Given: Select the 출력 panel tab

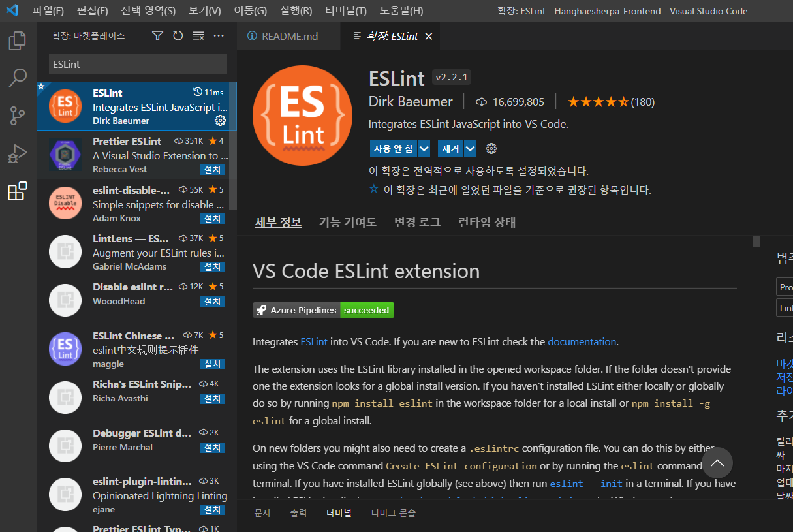Looking at the screenshot, I should 298,513.
